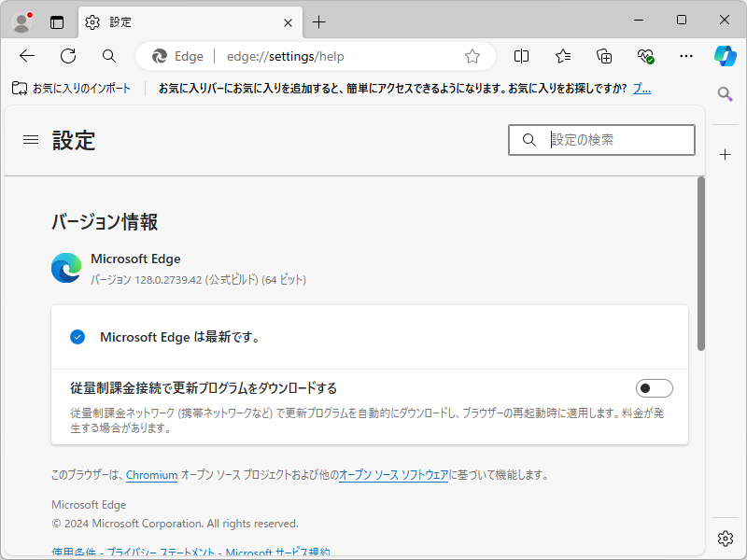
Task: Open sidebar settings gear
Action: (726, 539)
